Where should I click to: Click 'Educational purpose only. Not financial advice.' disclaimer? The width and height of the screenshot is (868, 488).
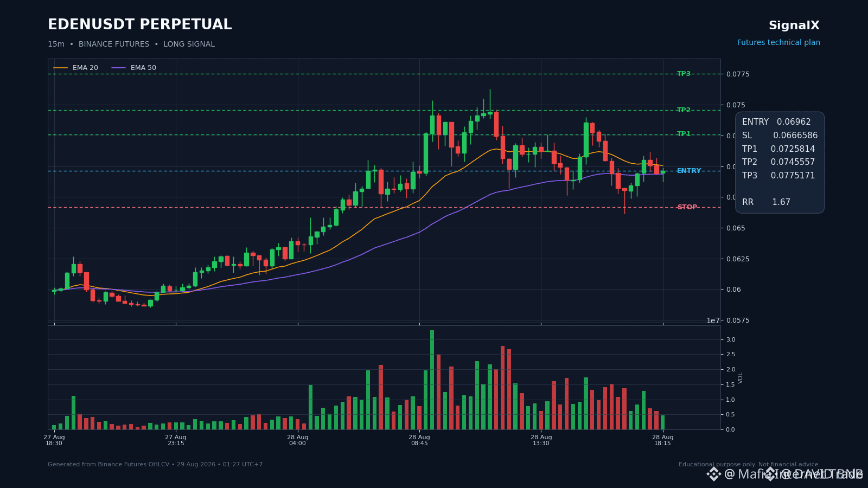coord(749,465)
